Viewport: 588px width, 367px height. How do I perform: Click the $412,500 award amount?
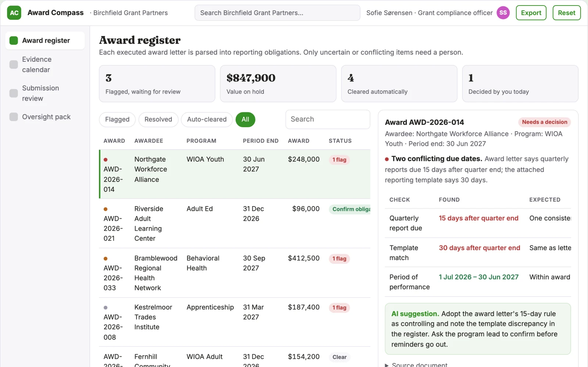click(304, 258)
